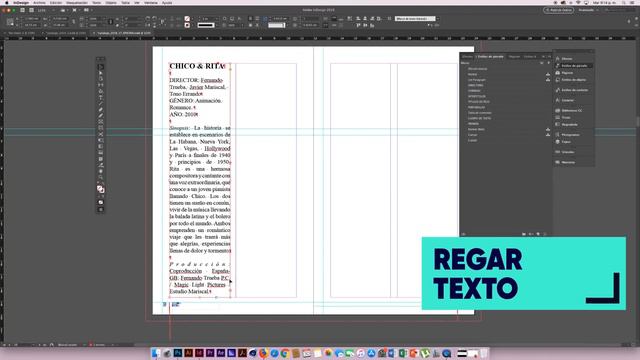Open the Muestras panel from dock
Image resolution: width=640 pixels, height=360 pixels.
click(x=568, y=162)
